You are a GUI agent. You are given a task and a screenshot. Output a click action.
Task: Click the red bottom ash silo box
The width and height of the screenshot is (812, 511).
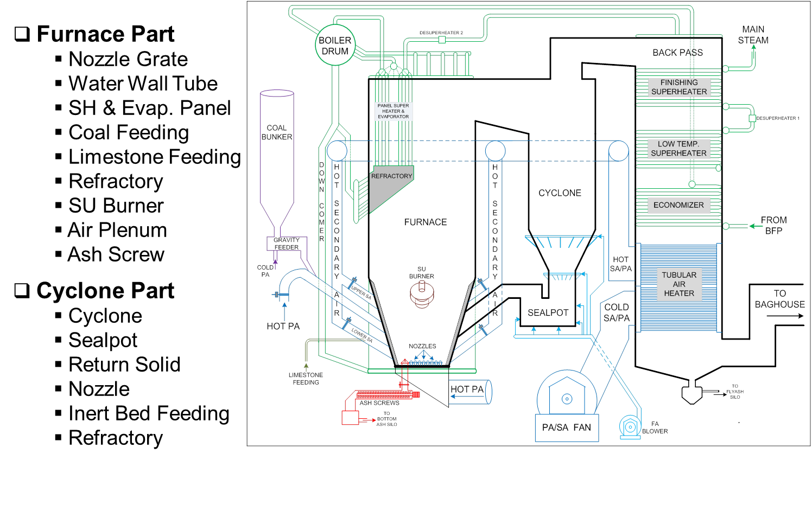350,418
